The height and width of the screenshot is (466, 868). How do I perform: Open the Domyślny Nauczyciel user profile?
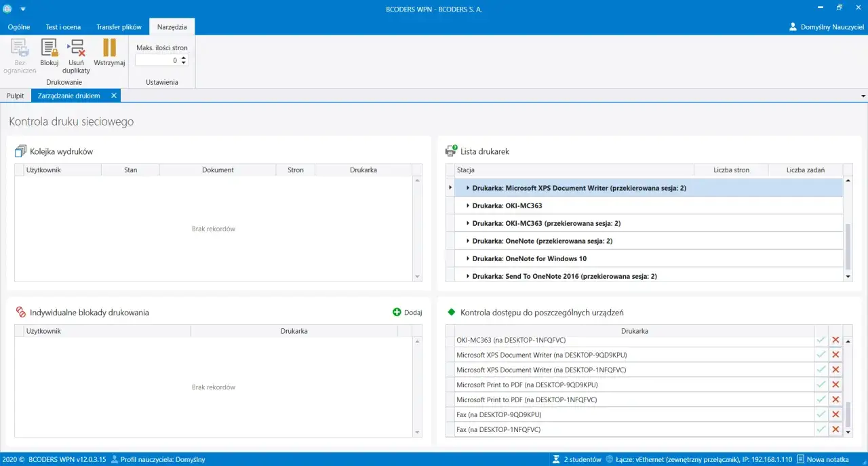825,27
